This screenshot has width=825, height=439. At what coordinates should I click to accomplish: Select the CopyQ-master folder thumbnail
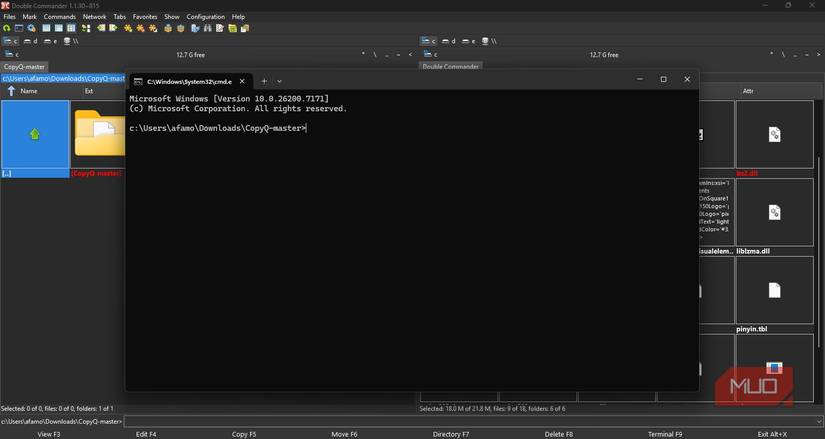tap(98, 139)
